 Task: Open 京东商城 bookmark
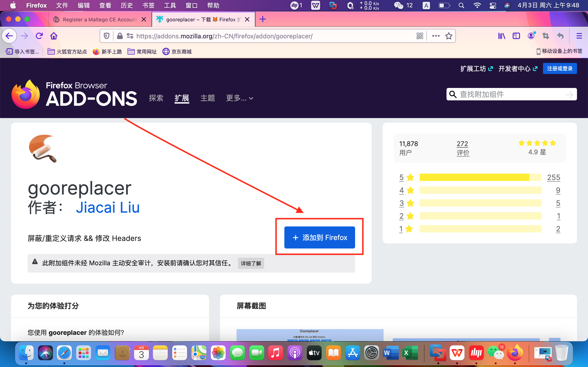[x=177, y=51]
